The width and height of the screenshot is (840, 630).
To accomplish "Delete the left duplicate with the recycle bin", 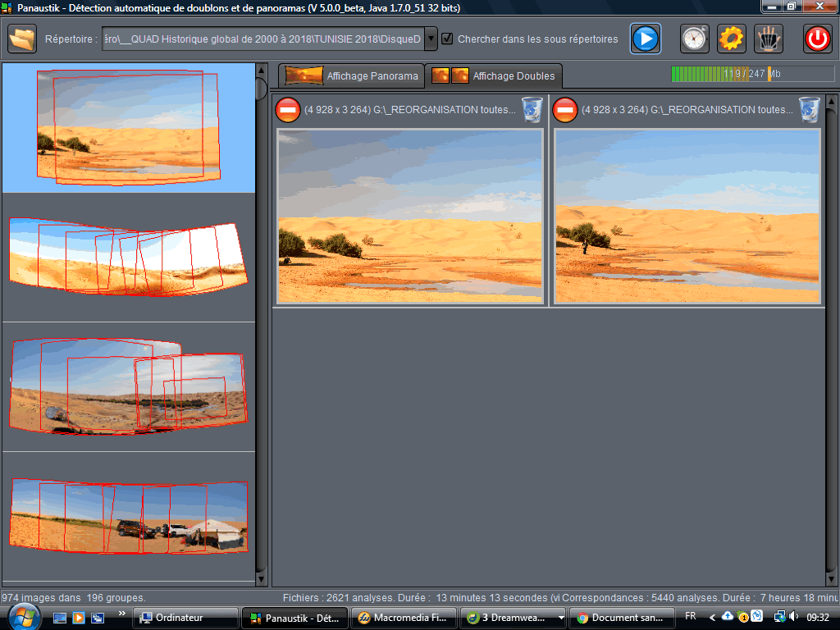I will pyautogui.click(x=532, y=110).
